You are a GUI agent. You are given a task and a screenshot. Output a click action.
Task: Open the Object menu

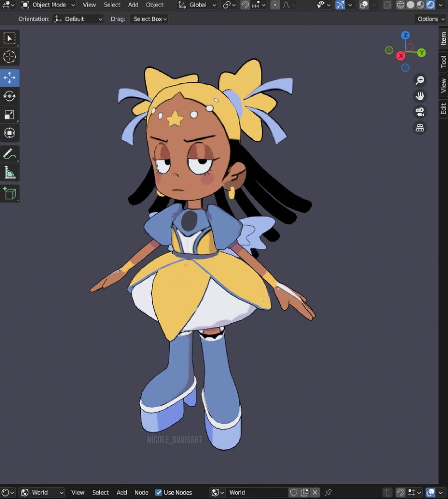pyautogui.click(x=155, y=5)
